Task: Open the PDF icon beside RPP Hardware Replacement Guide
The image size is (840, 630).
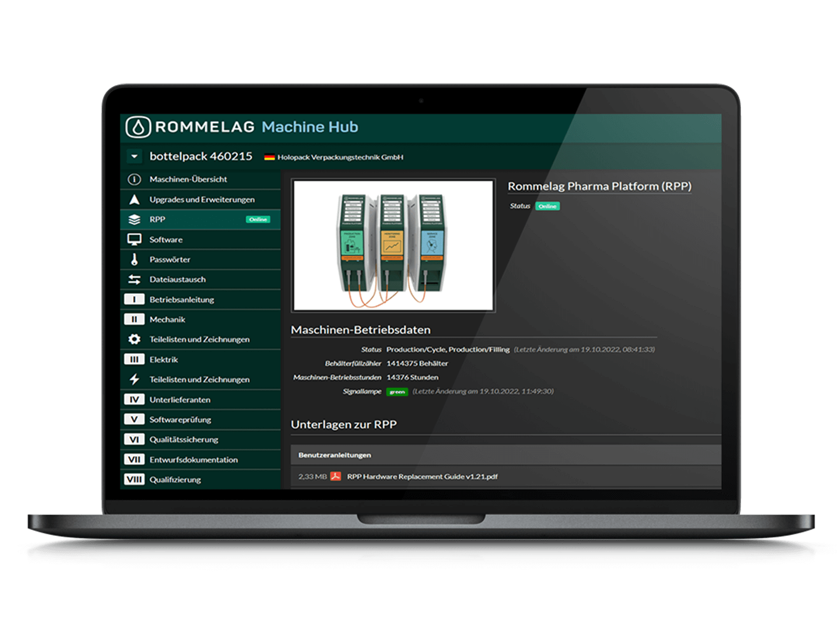Action: coord(337,477)
